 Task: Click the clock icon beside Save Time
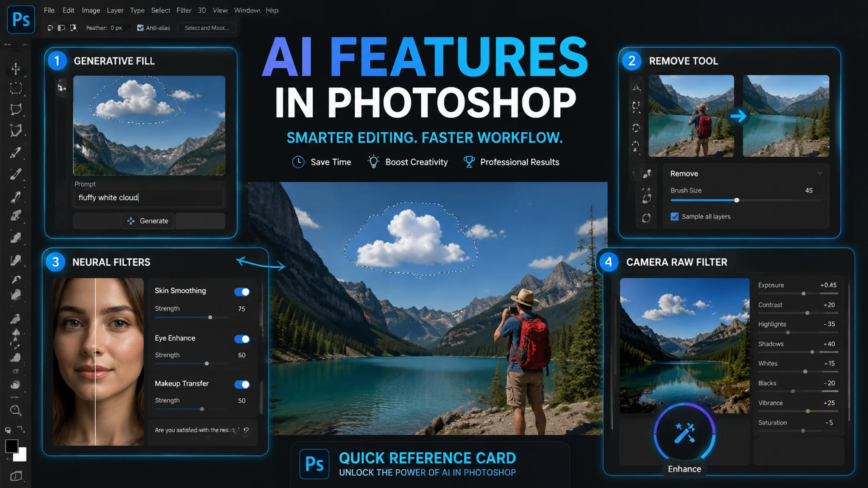298,162
